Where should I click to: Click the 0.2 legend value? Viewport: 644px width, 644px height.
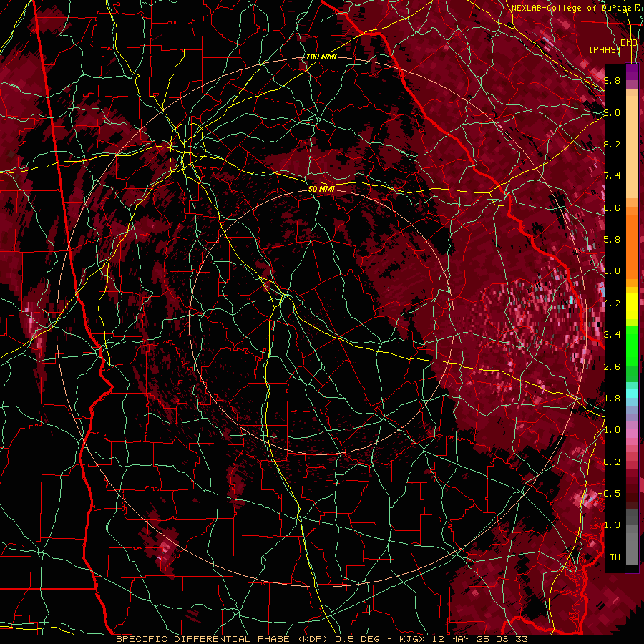point(612,462)
